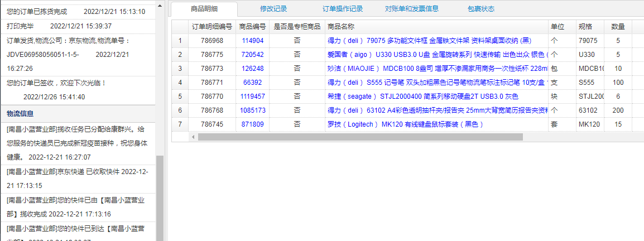Click the specification cell MK120
Screen dimensions: 644x241
click(590, 124)
